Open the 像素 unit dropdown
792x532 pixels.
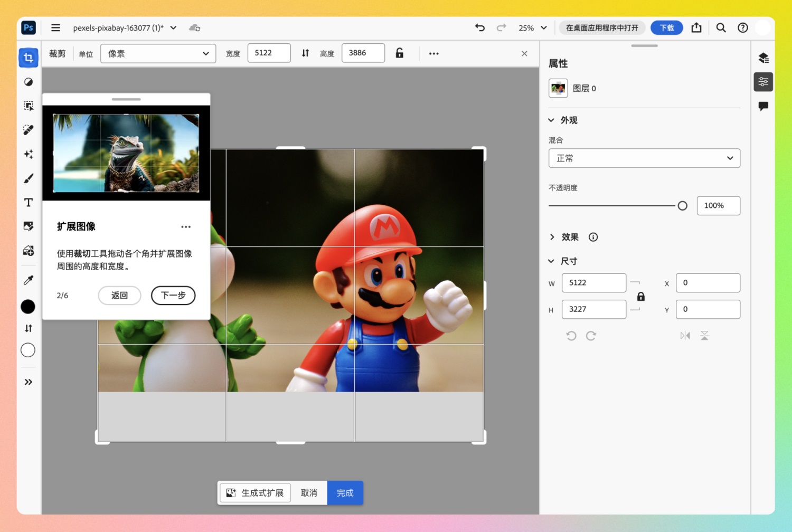coord(158,53)
